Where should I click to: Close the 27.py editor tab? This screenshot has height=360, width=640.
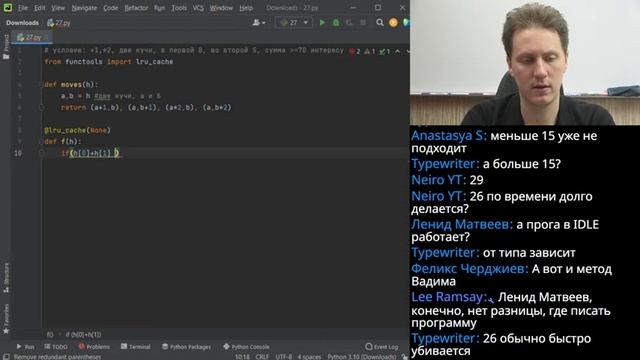pyautogui.click(x=46, y=37)
